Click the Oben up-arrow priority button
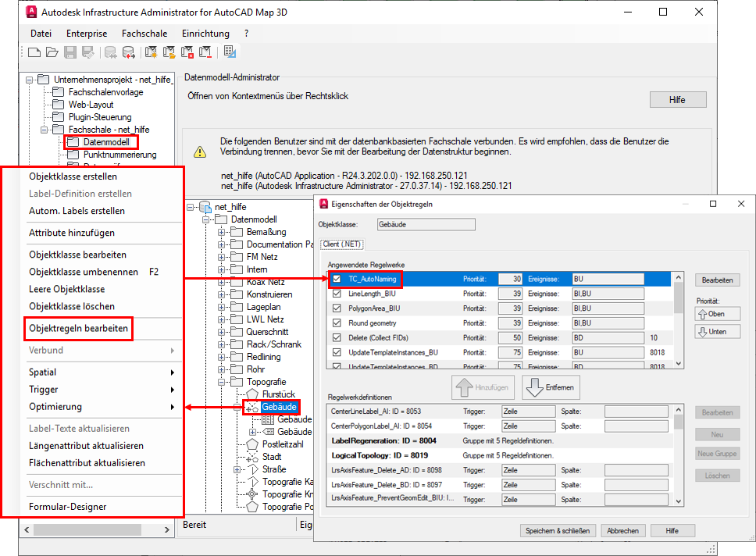The image size is (756, 556). (x=717, y=314)
